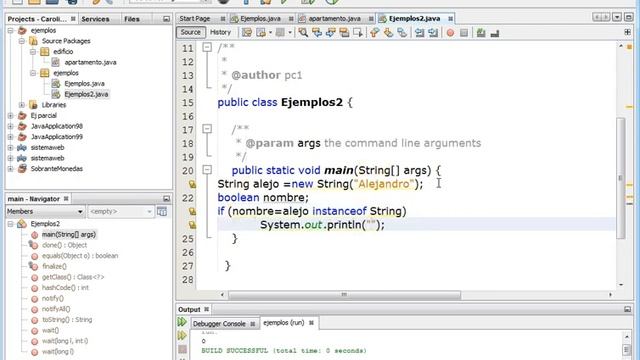
Task: Toggle Rectangular Selection mode
Action: 358,33
